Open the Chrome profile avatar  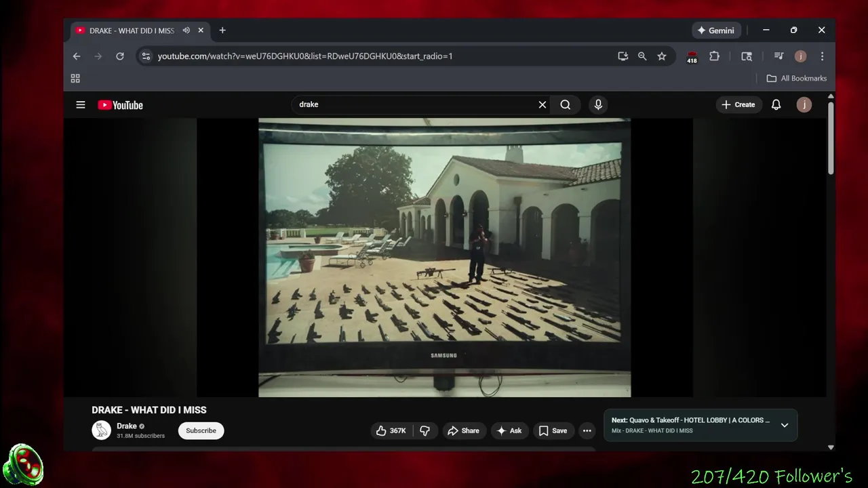(800, 56)
